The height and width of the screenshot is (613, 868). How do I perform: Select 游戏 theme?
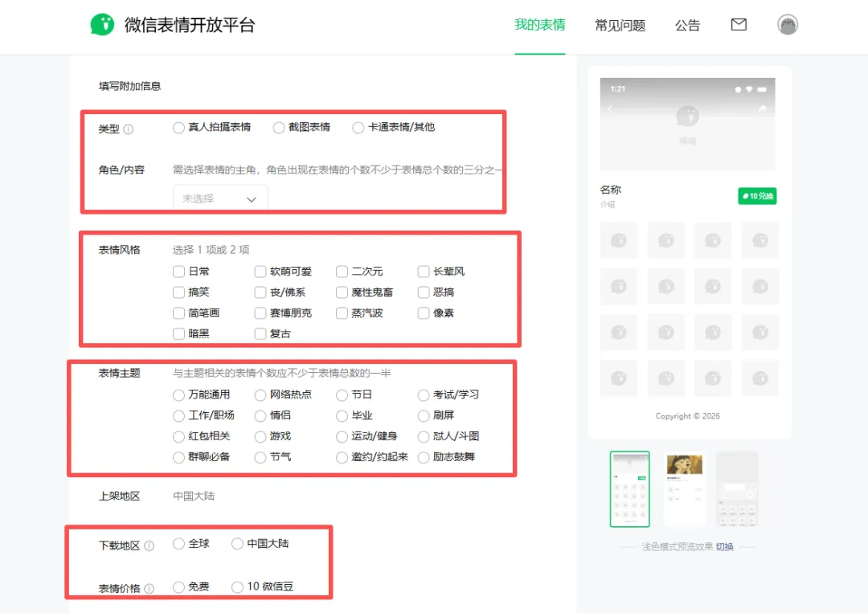[x=260, y=436]
